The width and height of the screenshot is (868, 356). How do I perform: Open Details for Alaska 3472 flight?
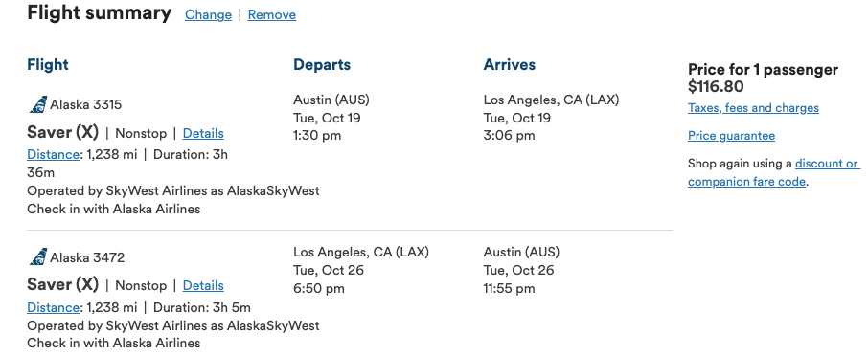click(x=203, y=286)
